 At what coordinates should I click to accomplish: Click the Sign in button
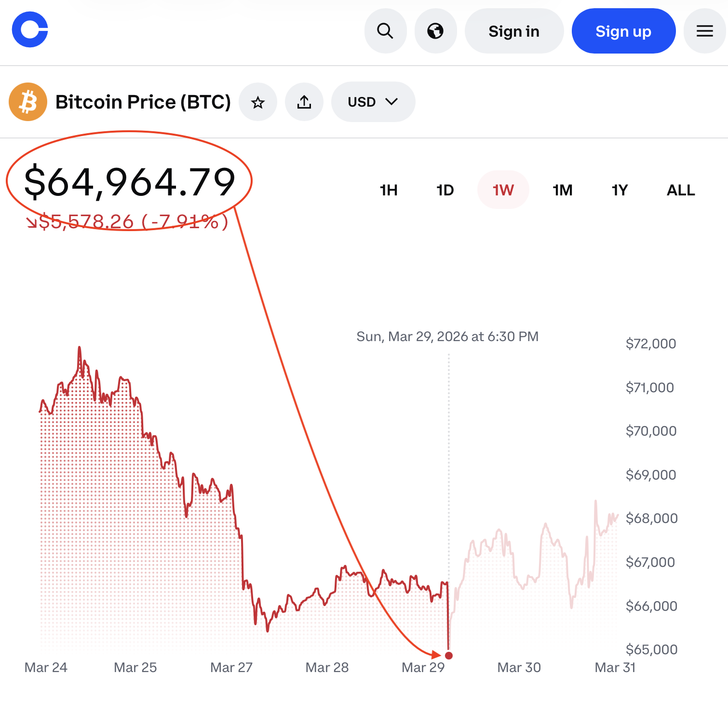(514, 31)
